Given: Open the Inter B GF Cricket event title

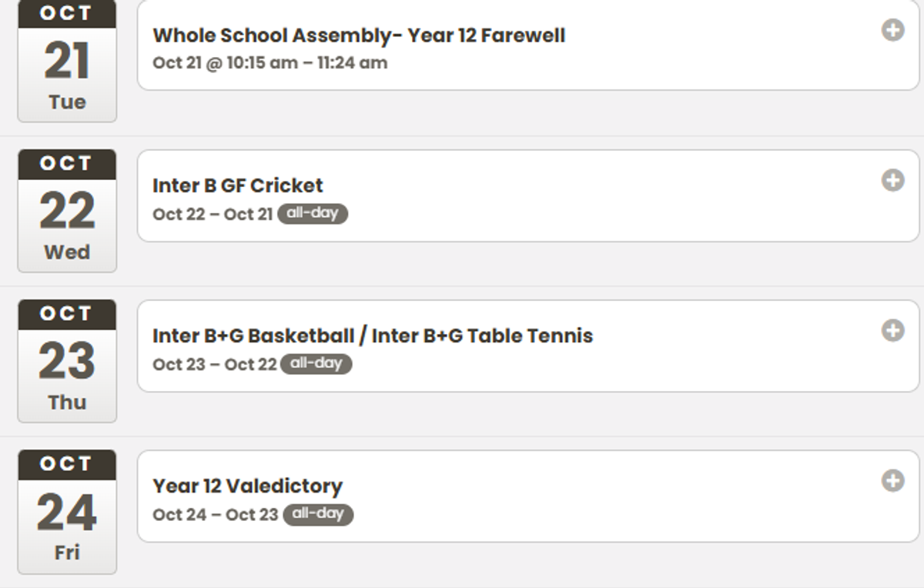Looking at the screenshot, I should 238,185.
